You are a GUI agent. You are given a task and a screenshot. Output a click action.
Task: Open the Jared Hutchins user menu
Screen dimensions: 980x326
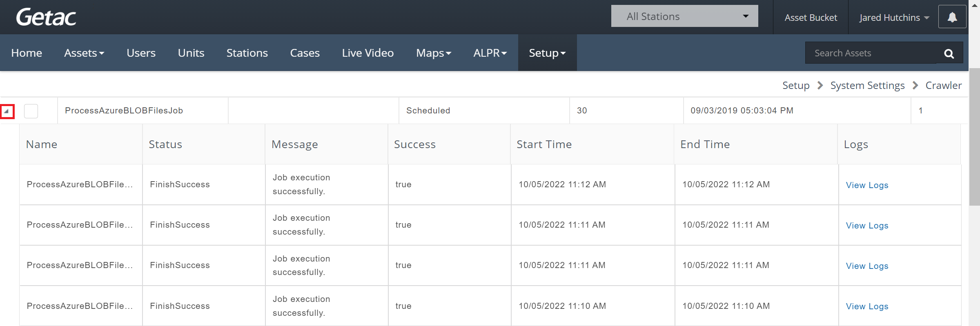(x=894, y=18)
